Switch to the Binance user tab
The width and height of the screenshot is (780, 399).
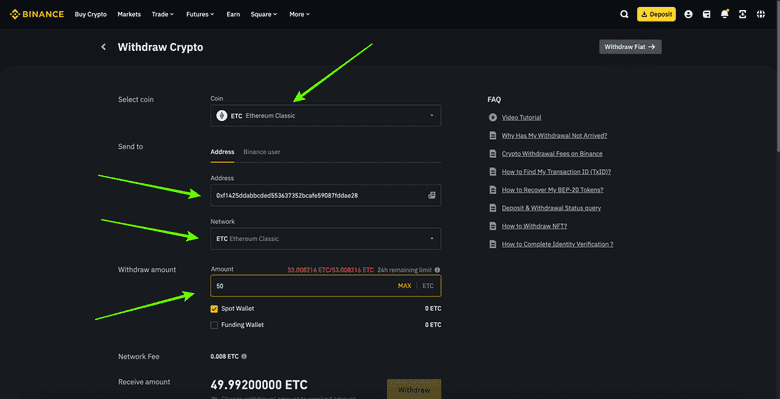click(262, 152)
